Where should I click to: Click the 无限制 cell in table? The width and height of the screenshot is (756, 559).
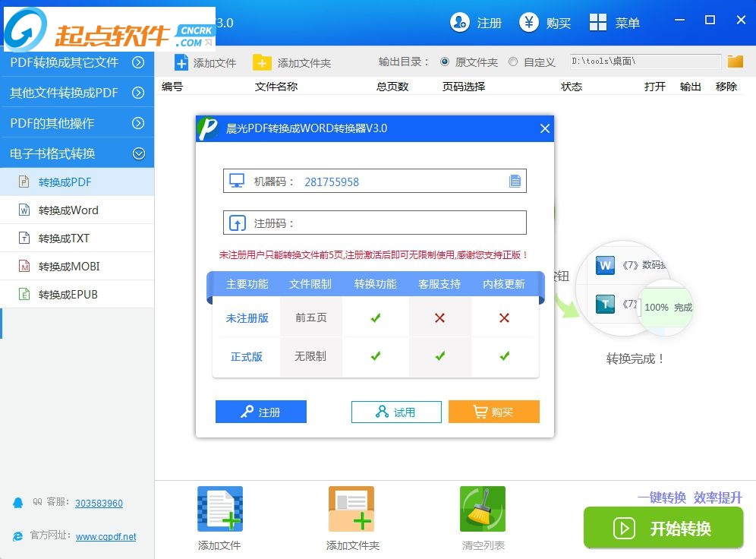point(310,356)
